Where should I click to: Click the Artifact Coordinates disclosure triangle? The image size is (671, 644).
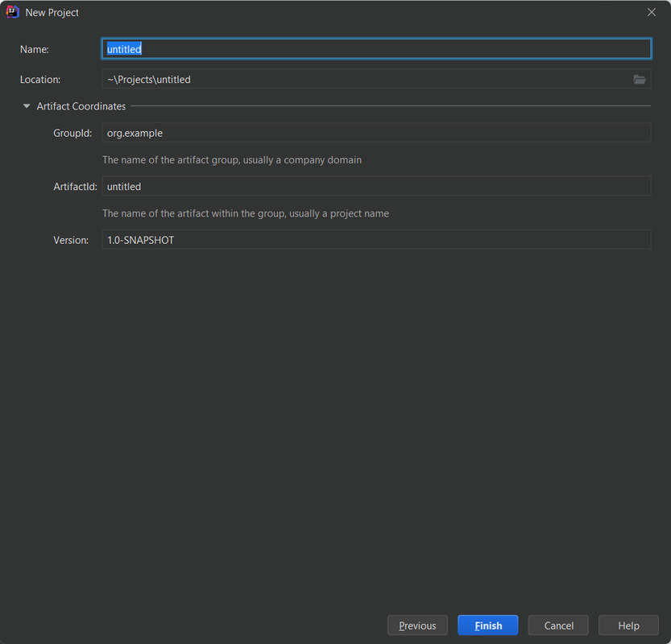point(27,105)
